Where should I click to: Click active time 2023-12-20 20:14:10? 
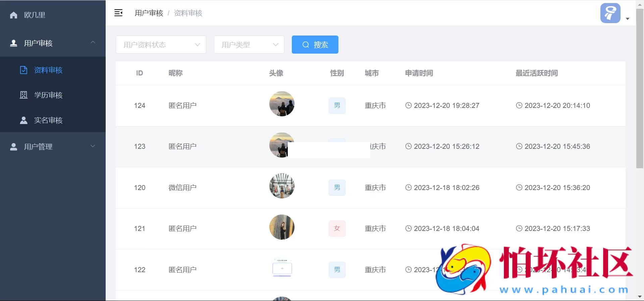click(557, 106)
